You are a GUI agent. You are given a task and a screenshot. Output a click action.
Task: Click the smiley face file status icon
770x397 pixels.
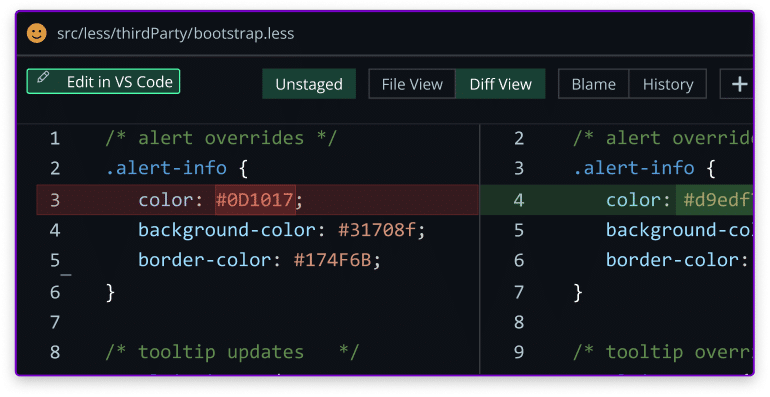tap(36, 33)
